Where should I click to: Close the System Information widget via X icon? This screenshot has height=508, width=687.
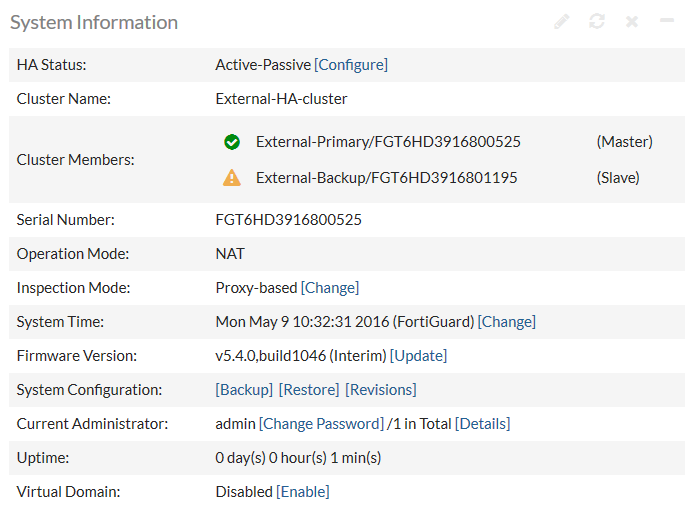632,21
